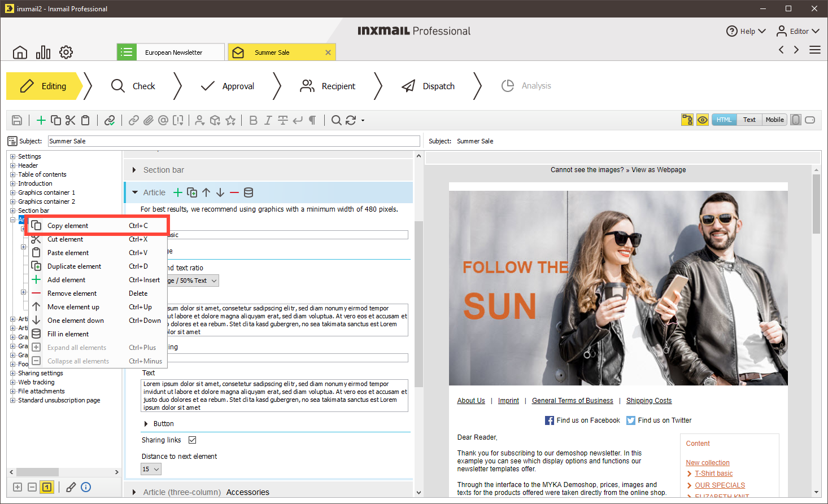Click the Subject input field
The image size is (828, 504).
point(234,141)
